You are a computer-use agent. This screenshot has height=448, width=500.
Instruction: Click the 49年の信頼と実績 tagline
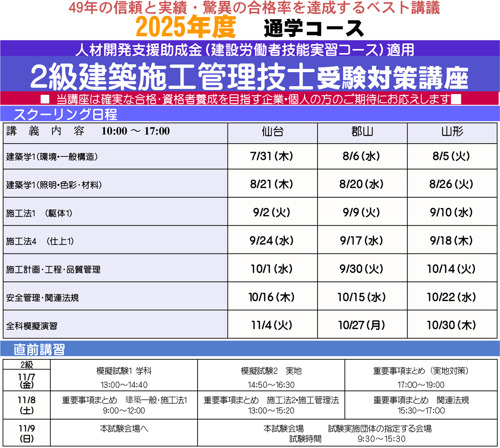[254, 8]
